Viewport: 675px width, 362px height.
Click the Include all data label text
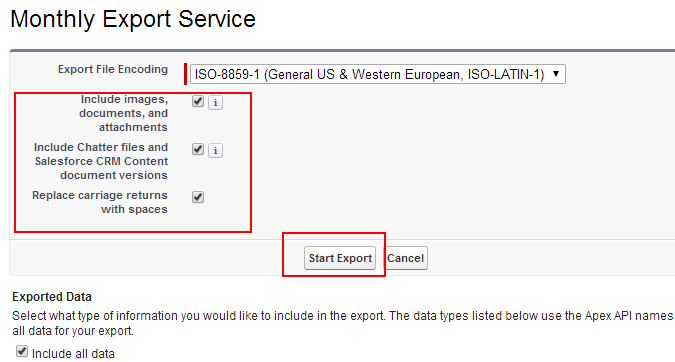coord(73,354)
